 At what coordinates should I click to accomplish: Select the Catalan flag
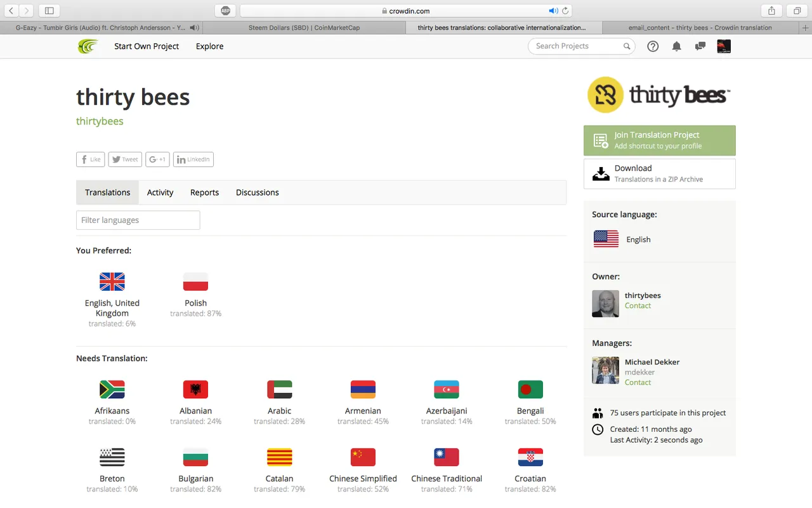279,457
